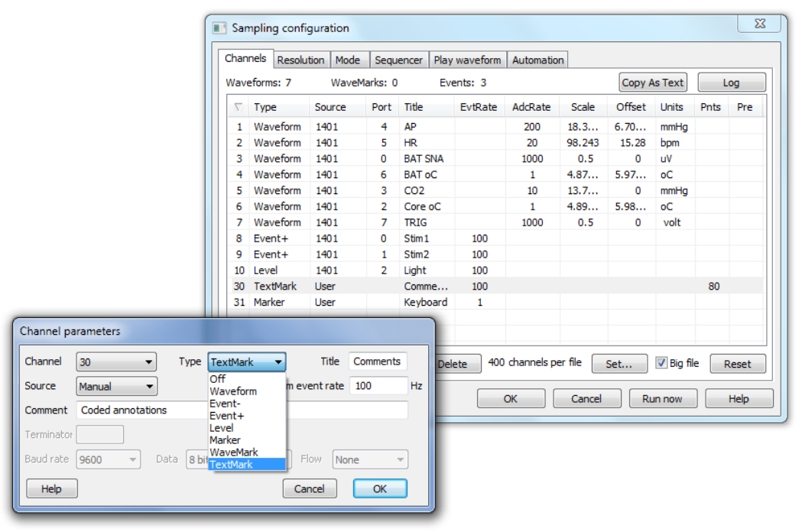Select TextMark in the Type list
Screen dimensions: 802x532
(246, 465)
